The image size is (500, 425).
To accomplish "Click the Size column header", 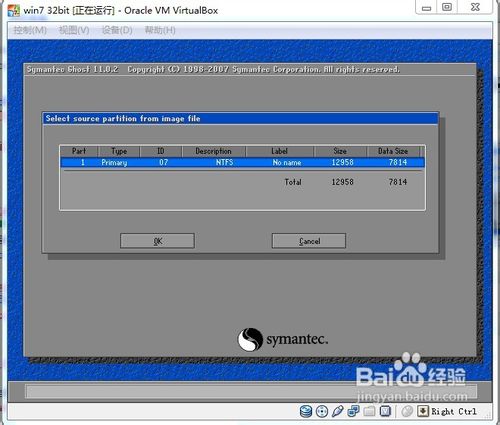I will [340, 151].
